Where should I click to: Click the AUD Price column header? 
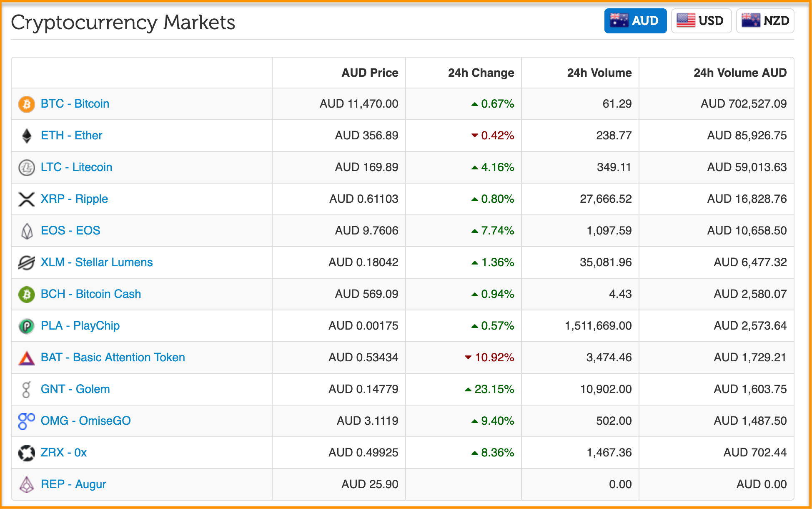click(x=370, y=73)
